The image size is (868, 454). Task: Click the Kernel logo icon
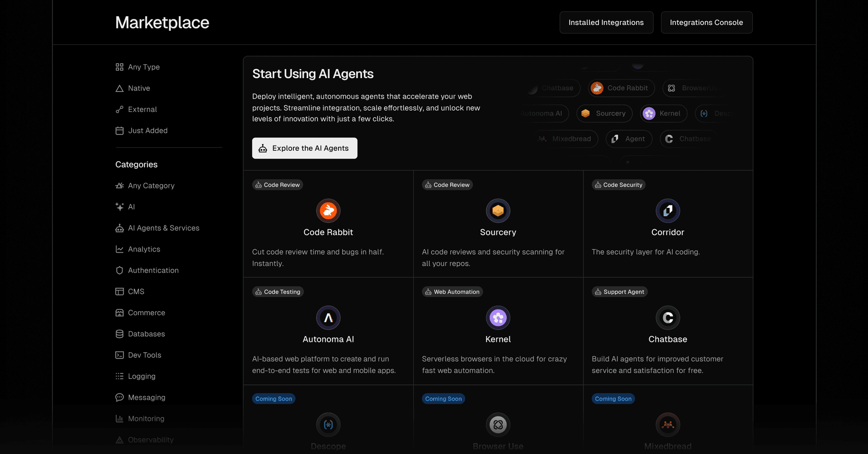pos(498,318)
